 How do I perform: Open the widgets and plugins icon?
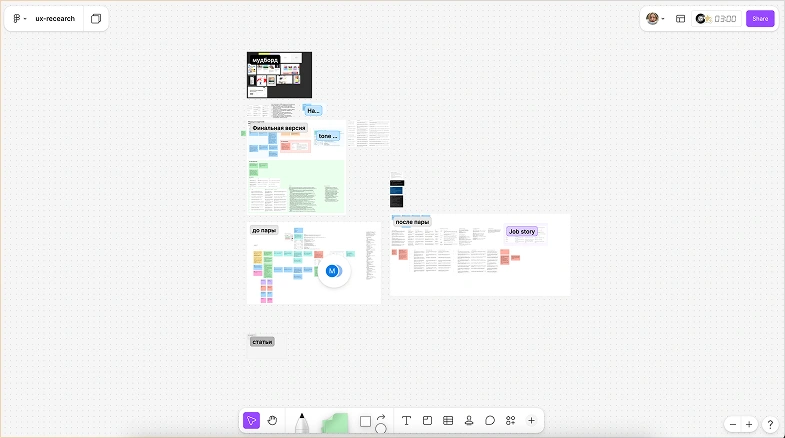[511, 420]
